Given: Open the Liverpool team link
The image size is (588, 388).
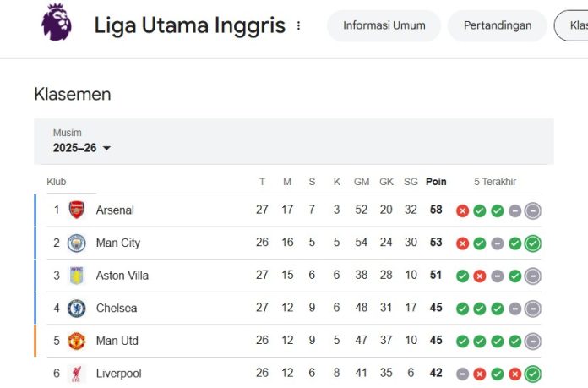Looking at the screenshot, I should coord(118,374).
